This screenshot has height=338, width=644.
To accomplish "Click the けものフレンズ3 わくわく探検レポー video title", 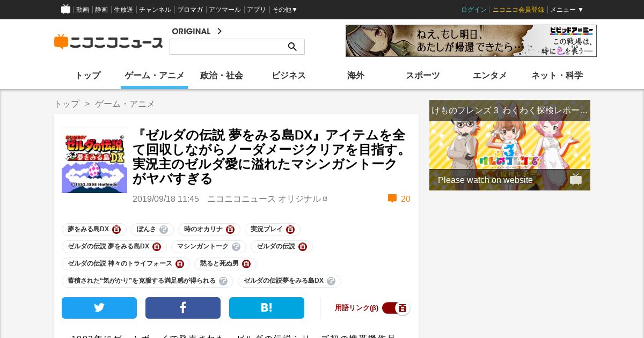I will [x=510, y=111].
